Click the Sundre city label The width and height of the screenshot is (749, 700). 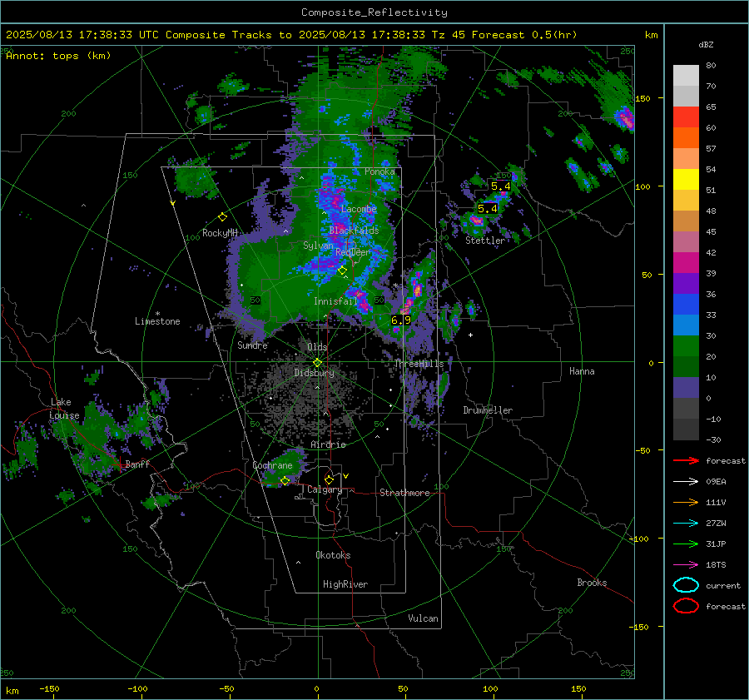point(252,345)
